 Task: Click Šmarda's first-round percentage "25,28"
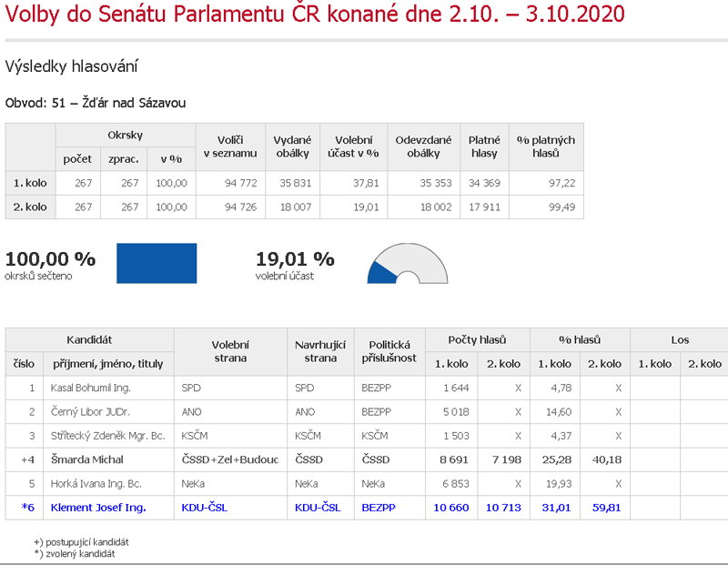click(557, 459)
